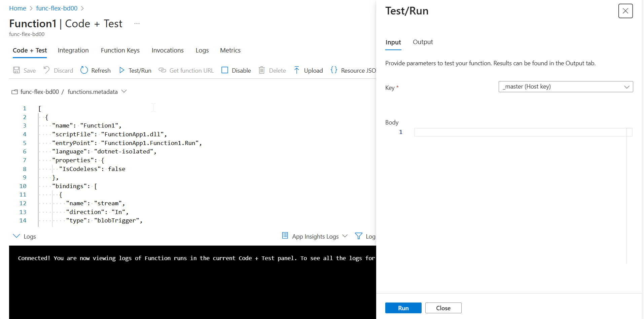The height and width of the screenshot is (319, 644).
Task: Click code line containing "scriptFile"
Action: [110, 134]
